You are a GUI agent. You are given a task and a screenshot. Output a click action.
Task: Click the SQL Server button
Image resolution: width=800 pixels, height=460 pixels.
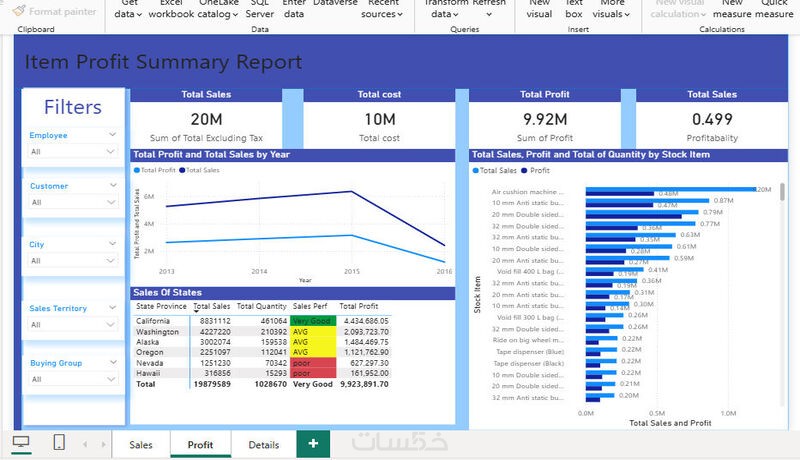(259, 9)
